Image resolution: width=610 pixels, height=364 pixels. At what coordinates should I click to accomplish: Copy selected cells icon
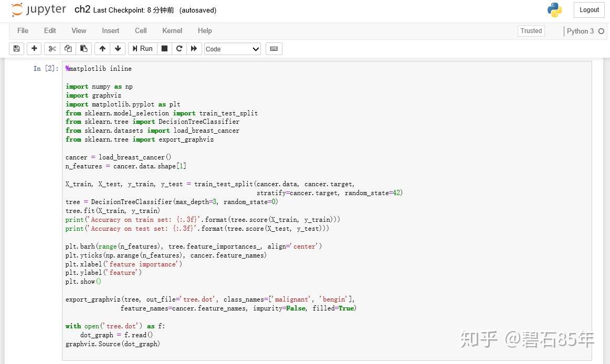coord(68,49)
